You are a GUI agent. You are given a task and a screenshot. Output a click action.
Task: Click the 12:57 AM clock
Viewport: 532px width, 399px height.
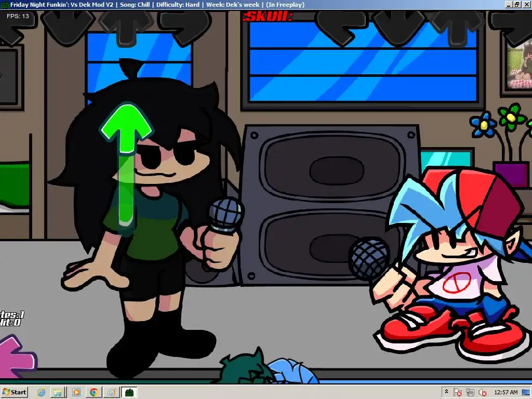click(506, 392)
